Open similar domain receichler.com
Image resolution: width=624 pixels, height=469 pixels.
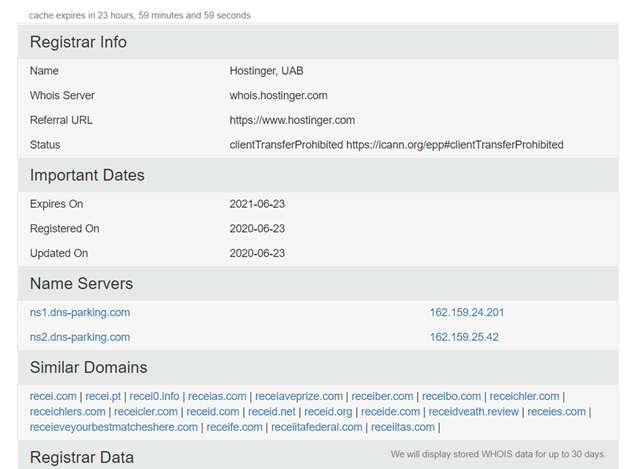525,396
